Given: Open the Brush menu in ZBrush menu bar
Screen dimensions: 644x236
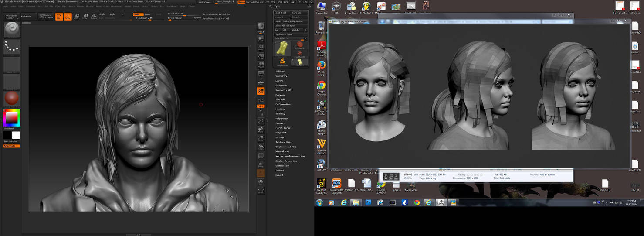Looking at the screenshot, I should point(13,7).
